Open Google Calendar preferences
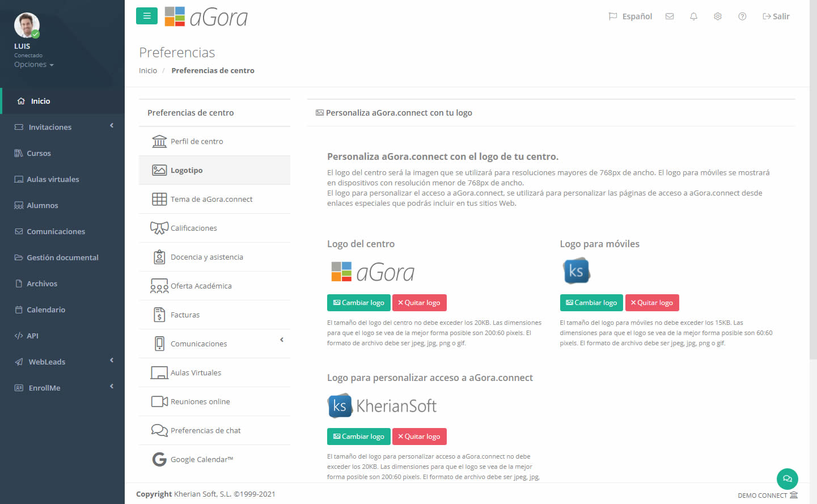Viewport: 817px width, 504px height. coord(214,459)
